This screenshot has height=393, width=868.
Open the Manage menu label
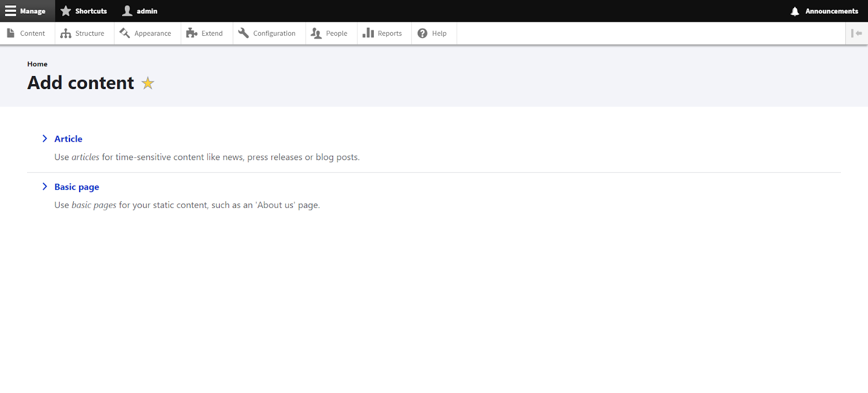point(33,11)
